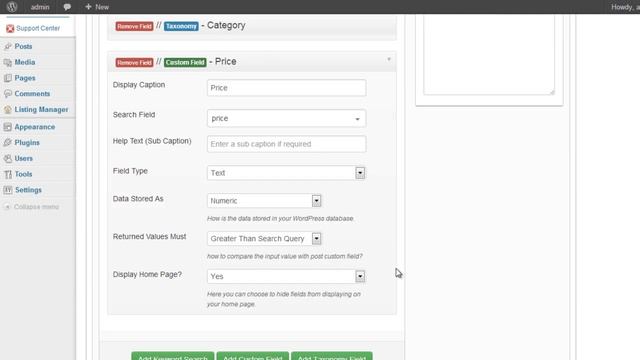Click the Support Center red icon
This screenshot has width=640, height=360.
click(x=10, y=28)
